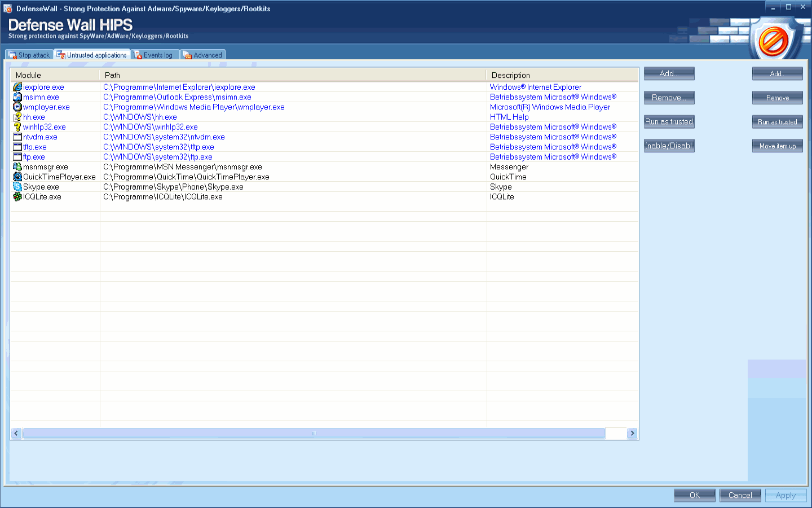Viewport: 812px width, 508px height.
Task: Click path C:\Programme\ICQLite\ICQLite.exe
Action: pos(163,197)
